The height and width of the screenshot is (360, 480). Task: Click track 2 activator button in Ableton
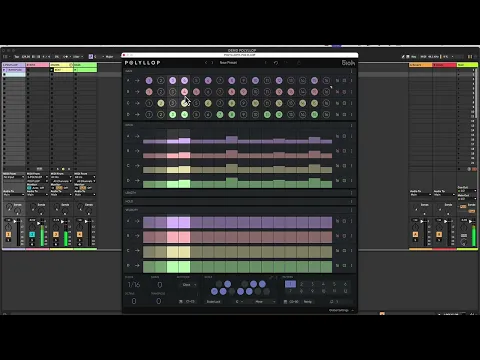point(32,235)
